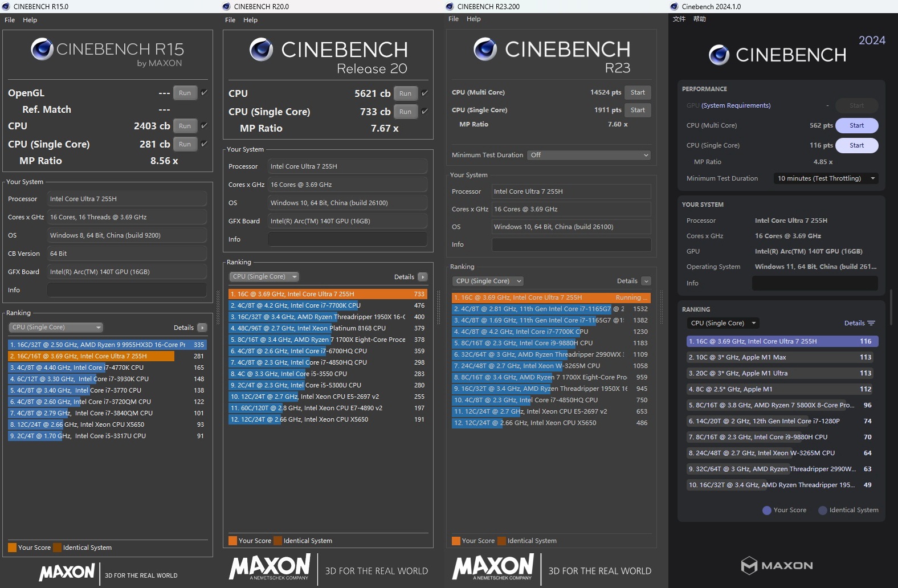Select R15 ranking row AMD Ryzen 9 9955HX3D
Screen dimensions: 898x588
[107, 345]
